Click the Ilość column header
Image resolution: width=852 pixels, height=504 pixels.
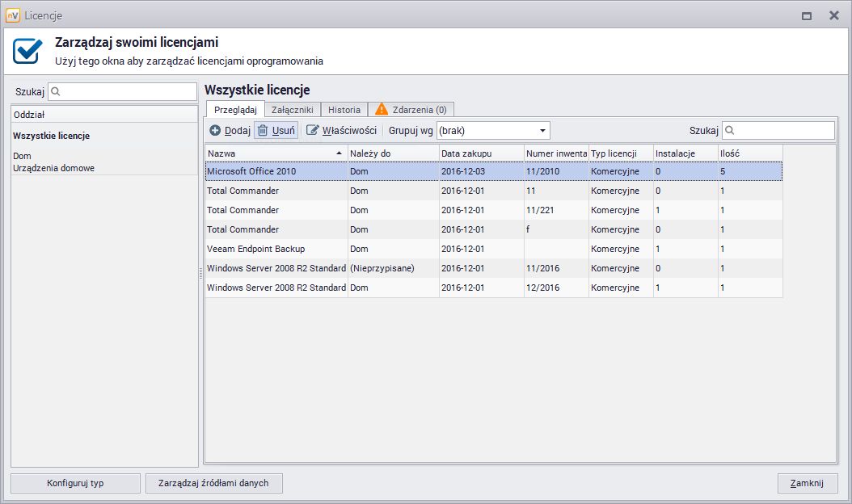(750, 153)
